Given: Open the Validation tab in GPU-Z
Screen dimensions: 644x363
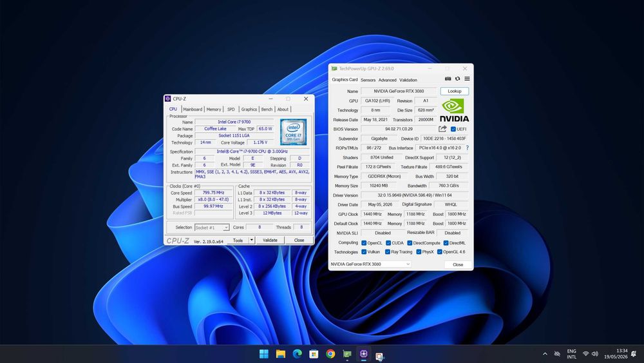Looking at the screenshot, I should [x=408, y=80].
